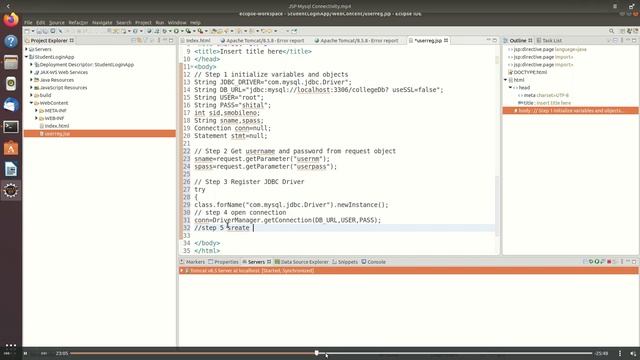Viewport: 640px width, 360px height.
Task: Maximize the editor area icon
Action: (x=495, y=40)
